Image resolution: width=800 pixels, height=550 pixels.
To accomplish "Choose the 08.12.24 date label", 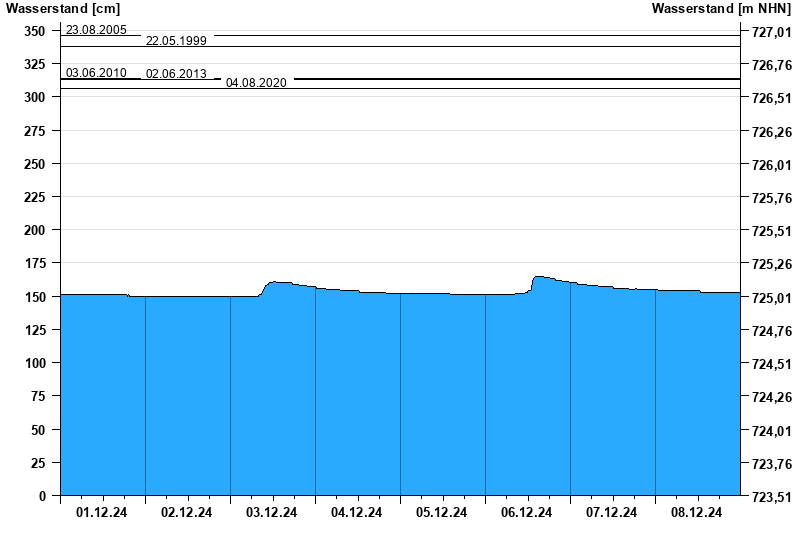I will [697, 513].
